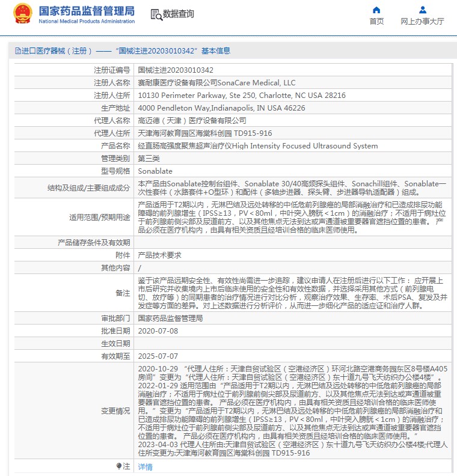The width and height of the screenshot is (457, 476).
Task: Select 高迈德（天津）医疗设备有限公司 agent name
Action: (192, 121)
